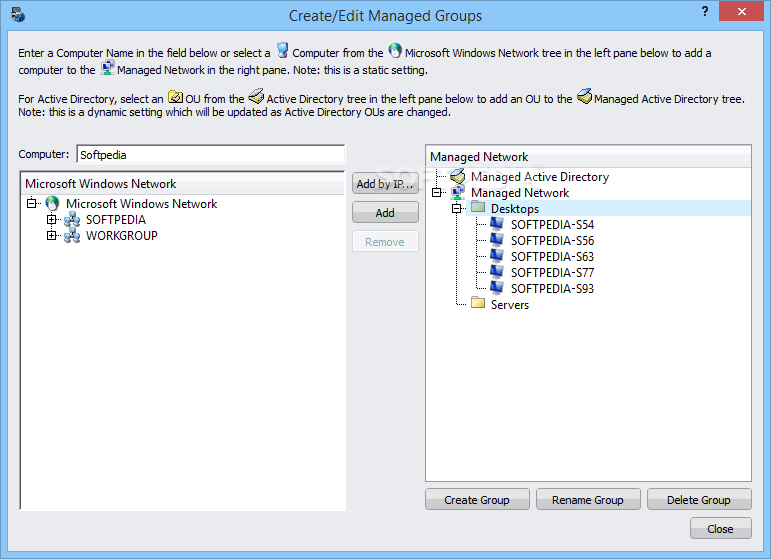Click the computer icon beside SOFTPEDIA-S54
771x559 pixels.
(x=497, y=224)
